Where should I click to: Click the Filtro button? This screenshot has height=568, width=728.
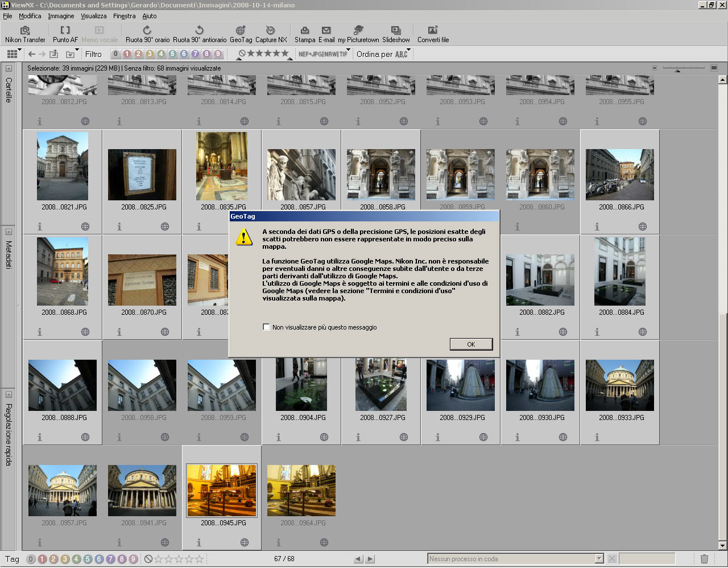(x=93, y=54)
